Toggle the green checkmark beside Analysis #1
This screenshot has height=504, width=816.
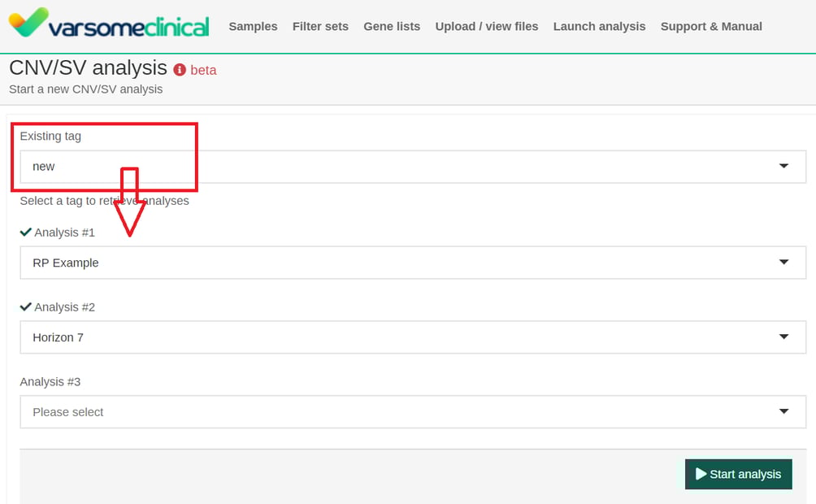(24, 232)
